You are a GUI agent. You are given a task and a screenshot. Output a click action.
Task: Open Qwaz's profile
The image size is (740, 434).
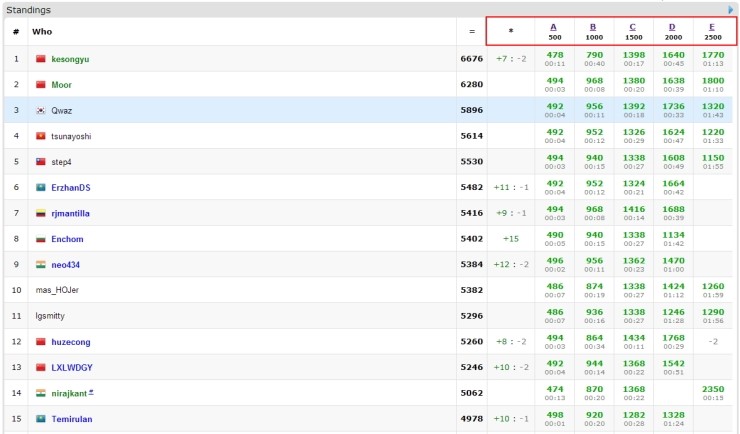click(61, 110)
